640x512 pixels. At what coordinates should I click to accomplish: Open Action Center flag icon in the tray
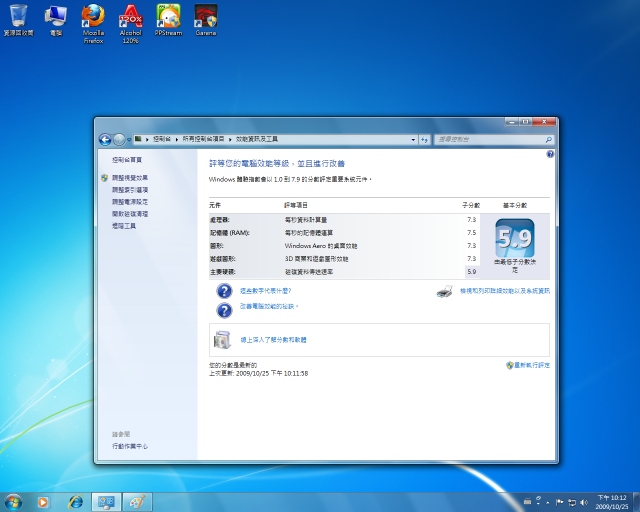click(x=560, y=502)
